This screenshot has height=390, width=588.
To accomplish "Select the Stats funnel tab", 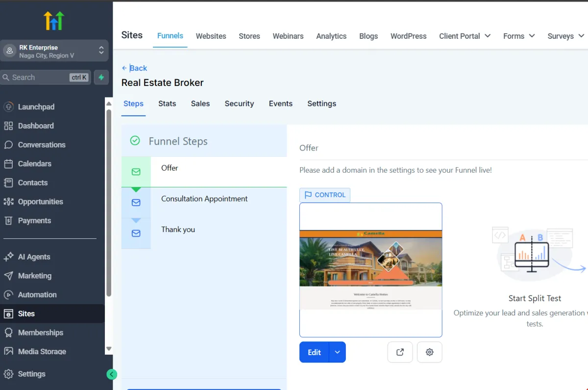I will coord(167,104).
